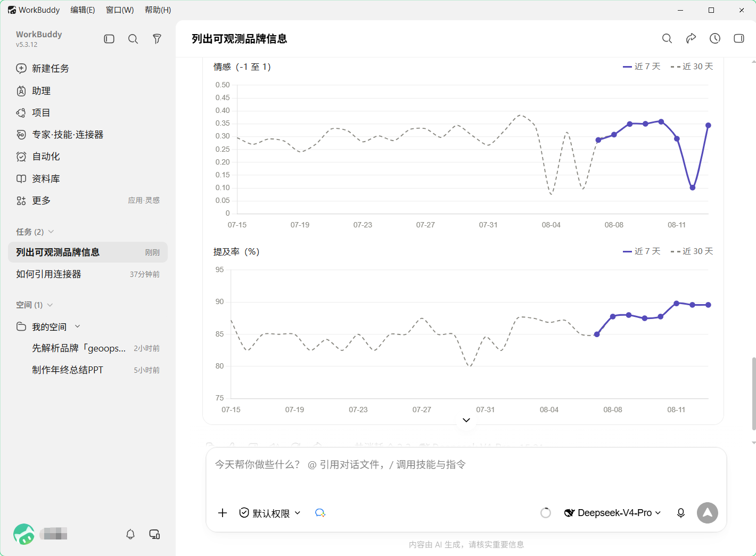
Task: Click the share arrow icon
Action: (691, 38)
